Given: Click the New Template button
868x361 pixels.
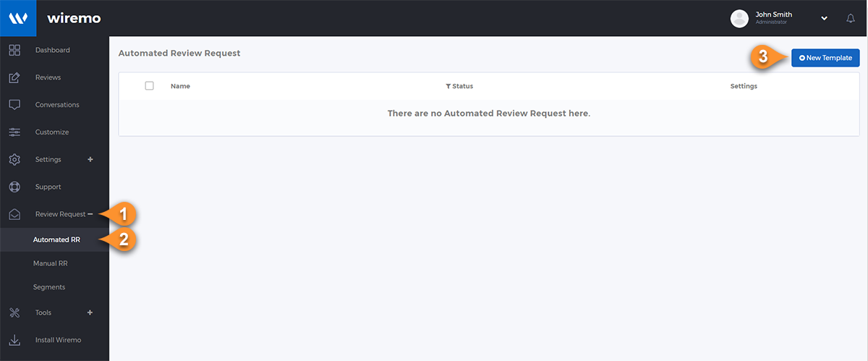Looking at the screenshot, I should click(825, 58).
